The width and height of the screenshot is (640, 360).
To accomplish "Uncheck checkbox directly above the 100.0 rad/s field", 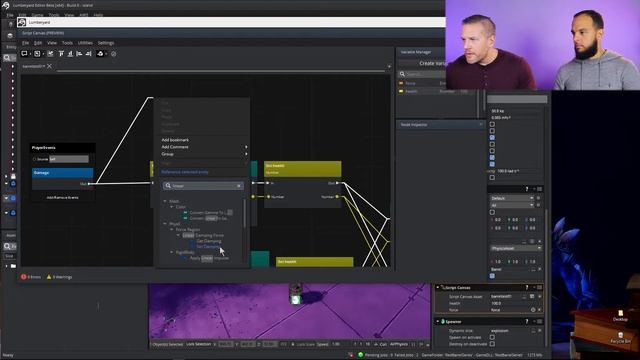I will [x=492, y=164].
